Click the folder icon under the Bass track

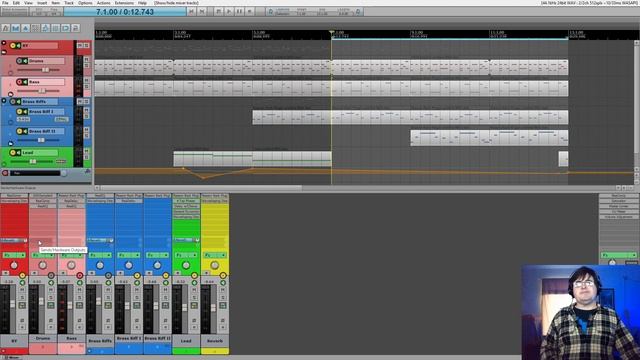11,94
